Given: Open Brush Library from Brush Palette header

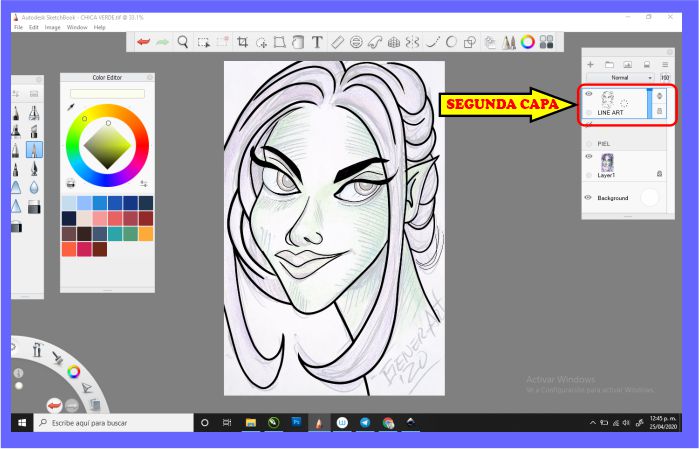Looking at the screenshot, I should point(34,94).
